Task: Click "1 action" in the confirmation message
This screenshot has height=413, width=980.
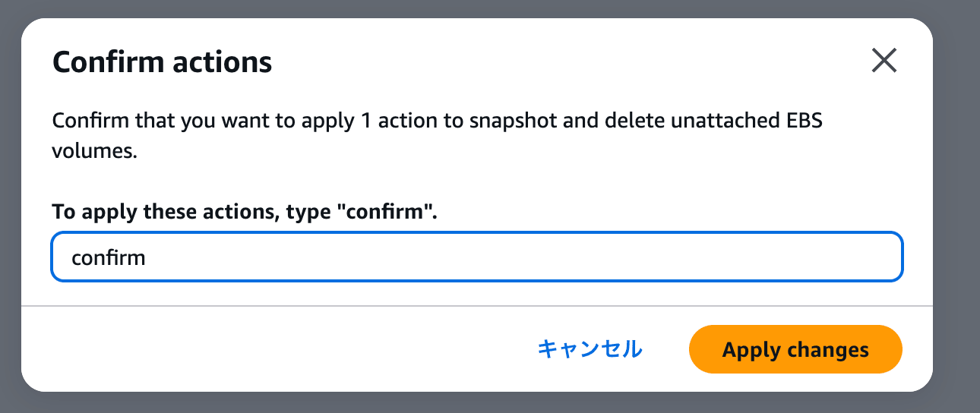Action: [399, 121]
